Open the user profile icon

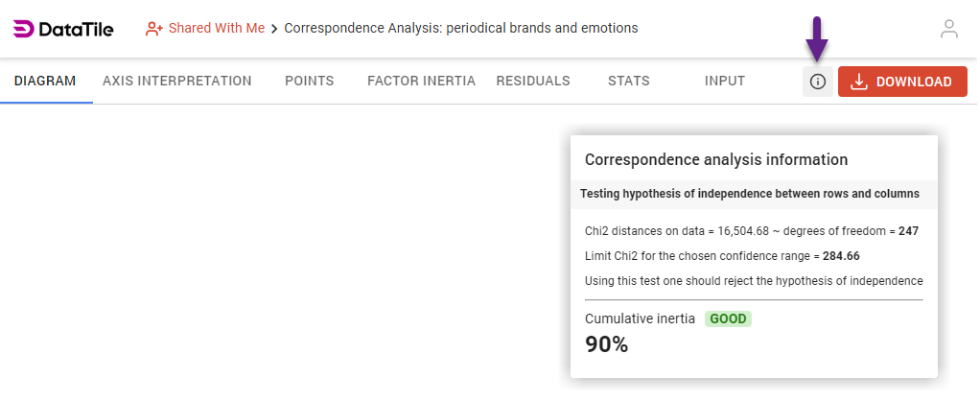[949, 29]
